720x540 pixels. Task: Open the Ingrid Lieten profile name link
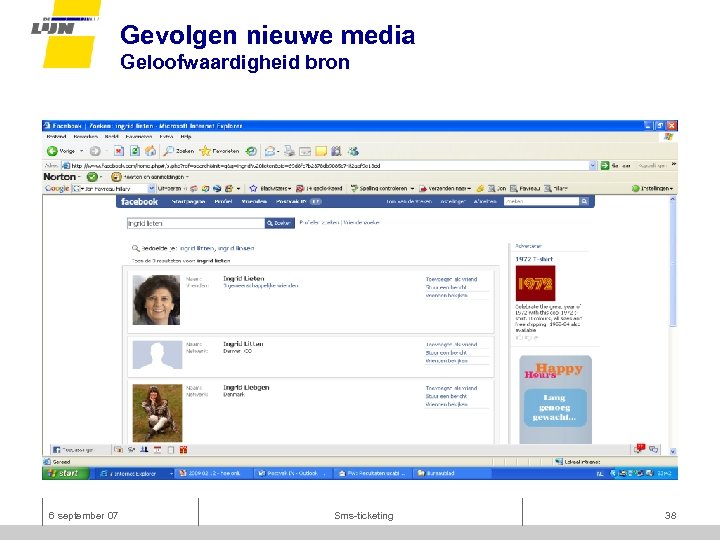243,278
